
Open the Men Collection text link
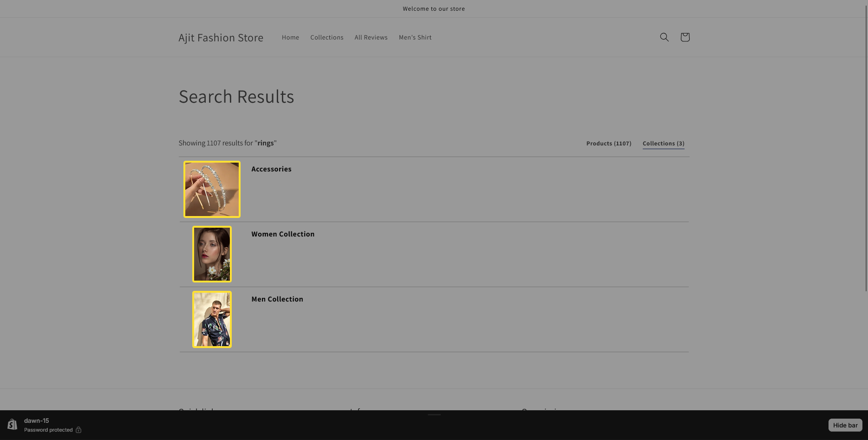point(277,299)
